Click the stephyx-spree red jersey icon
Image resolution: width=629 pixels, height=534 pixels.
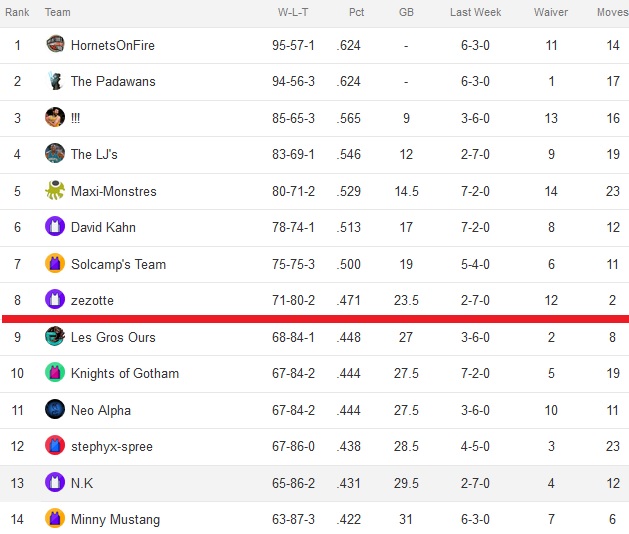click(55, 445)
